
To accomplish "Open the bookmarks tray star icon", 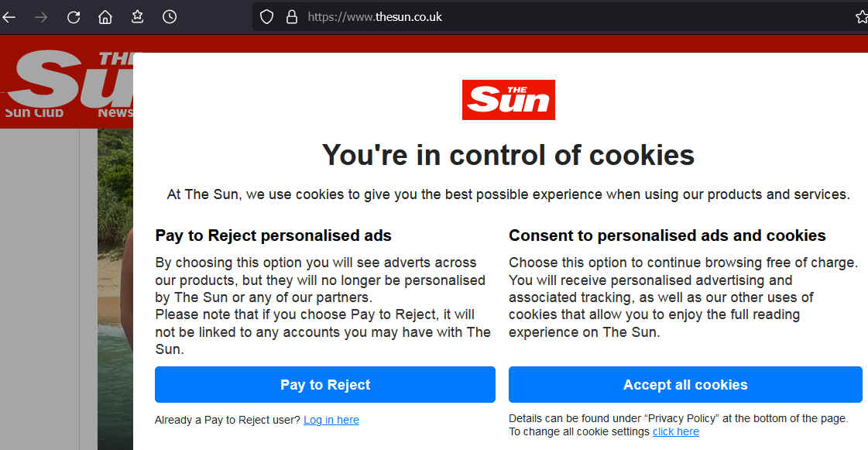I will (137, 17).
